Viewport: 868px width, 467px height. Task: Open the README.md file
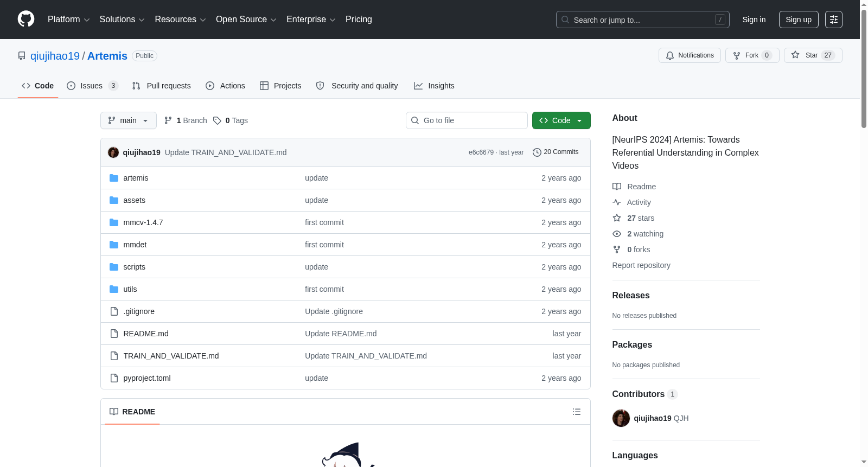pyautogui.click(x=146, y=334)
